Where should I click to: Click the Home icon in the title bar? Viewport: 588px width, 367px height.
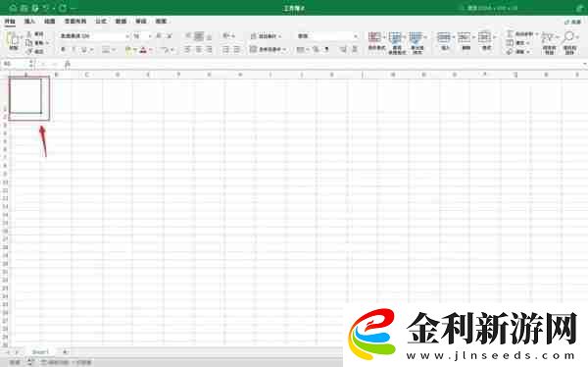(13, 8)
